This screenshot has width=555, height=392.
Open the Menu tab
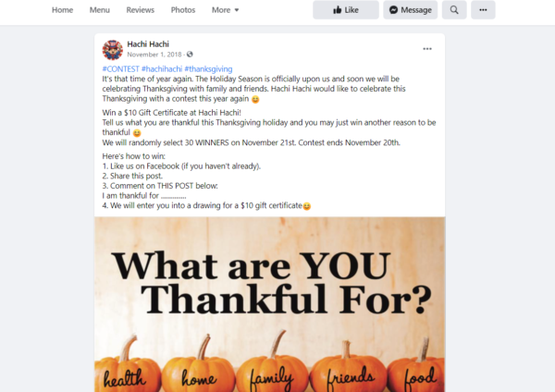(x=100, y=10)
